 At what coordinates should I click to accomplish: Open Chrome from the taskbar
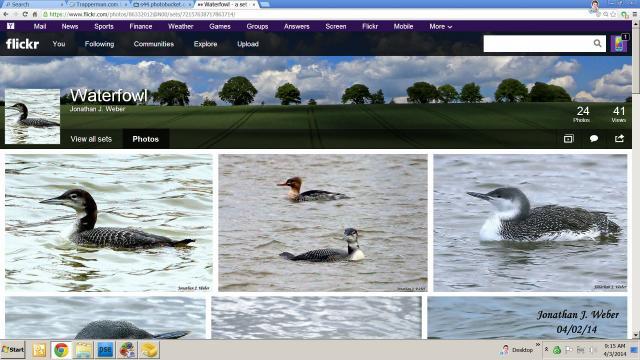(x=61, y=350)
